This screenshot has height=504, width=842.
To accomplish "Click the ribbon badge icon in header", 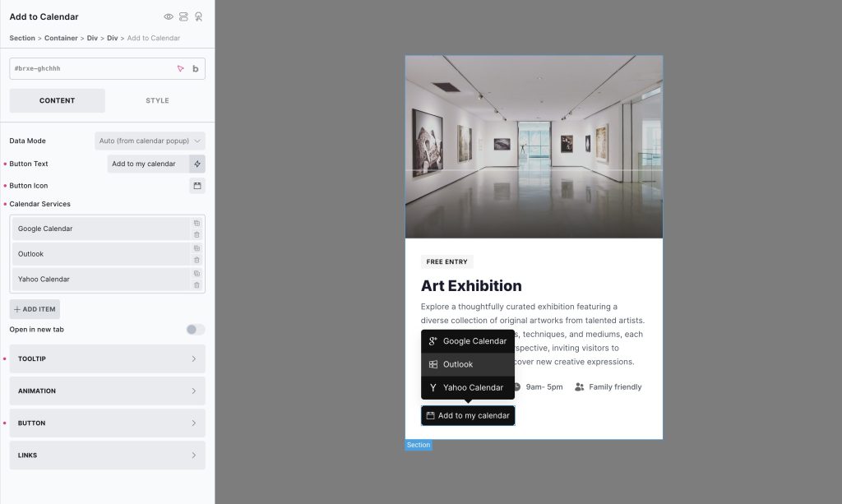I will coord(199,16).
